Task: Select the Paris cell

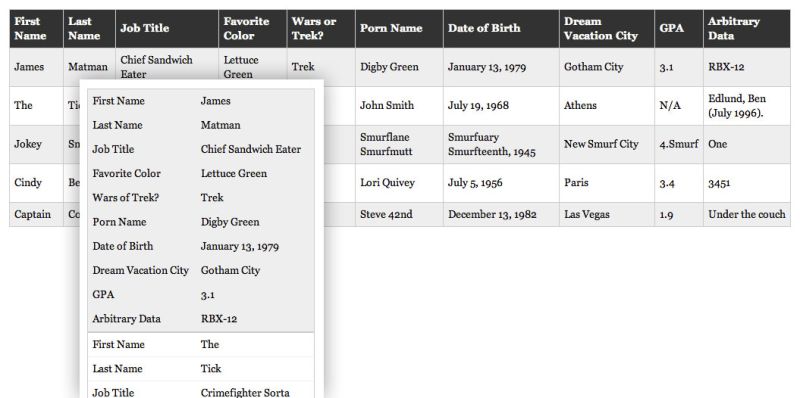Action: point(607,183)
